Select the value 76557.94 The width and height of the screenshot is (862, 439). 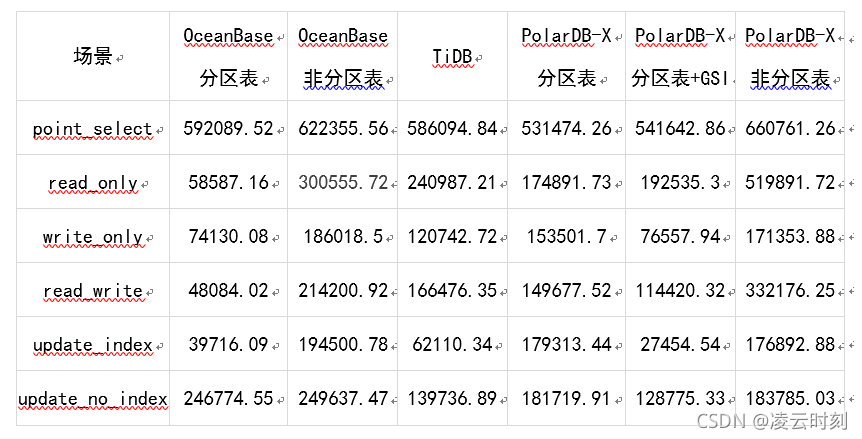(680, 236)
